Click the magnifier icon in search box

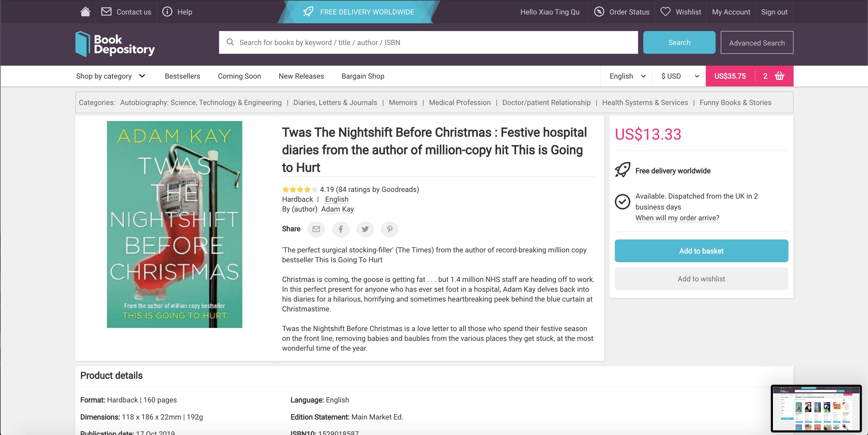[230, 42]
